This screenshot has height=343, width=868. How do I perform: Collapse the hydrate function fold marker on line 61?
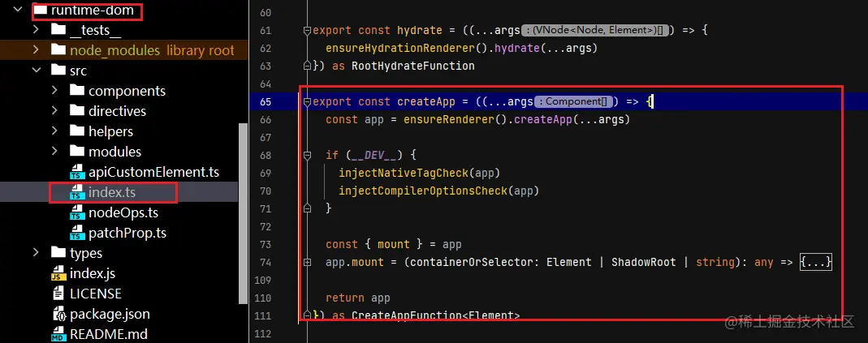tap(307, 31)
